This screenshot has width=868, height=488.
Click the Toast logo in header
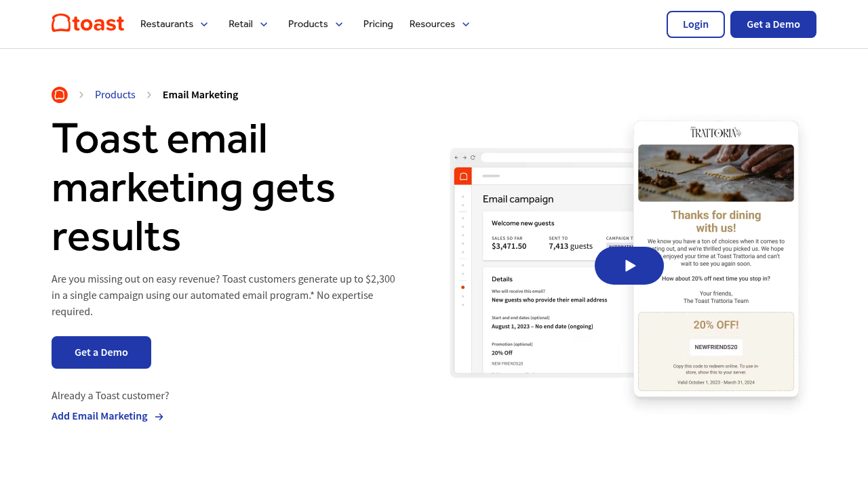click(88, 24)
